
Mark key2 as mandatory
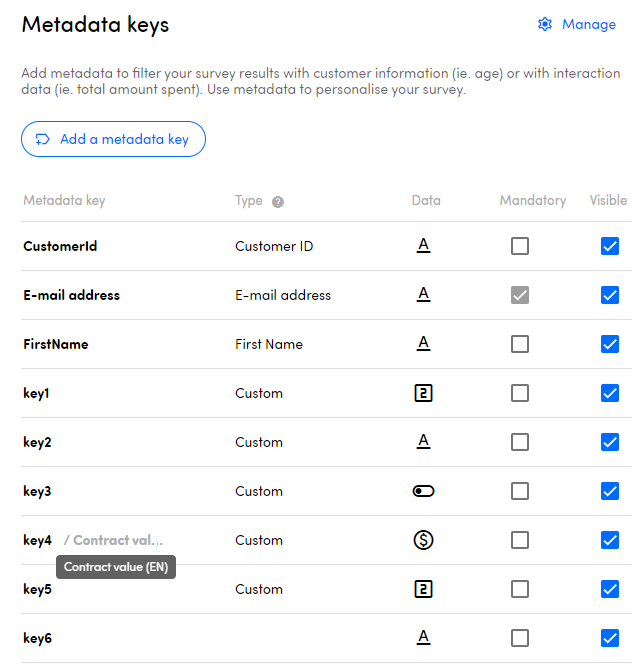tap(520, 442)
